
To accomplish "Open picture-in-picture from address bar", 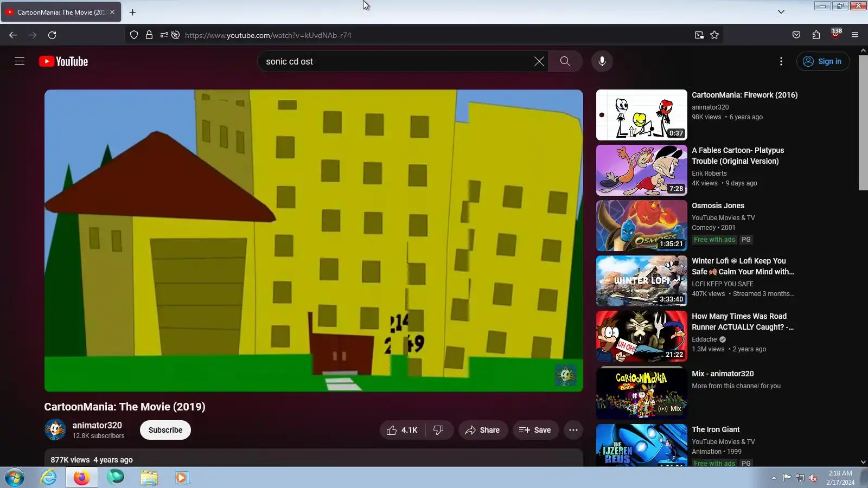I will [699, 35].
